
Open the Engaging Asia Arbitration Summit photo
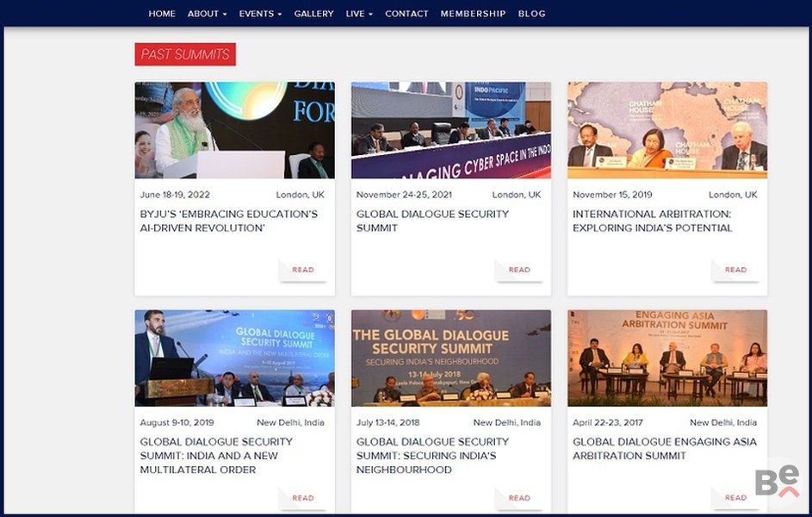(667, 358)
